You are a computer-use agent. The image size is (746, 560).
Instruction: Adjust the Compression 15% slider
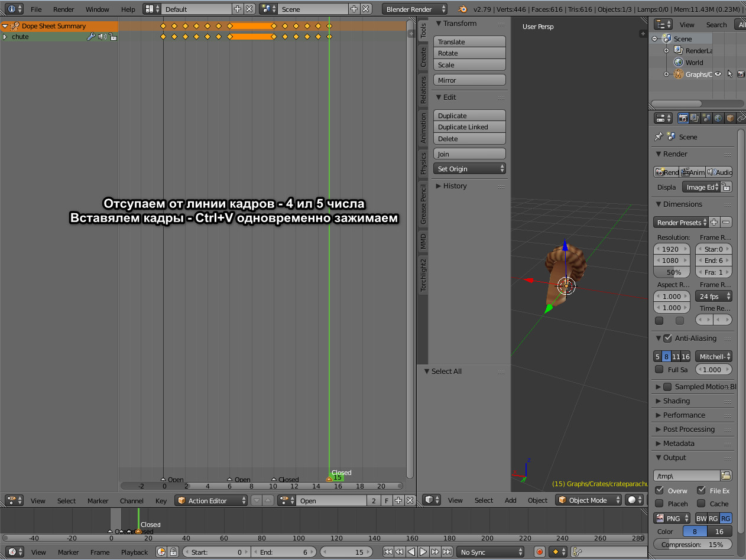pyautogui.click(x=692, y=544)
